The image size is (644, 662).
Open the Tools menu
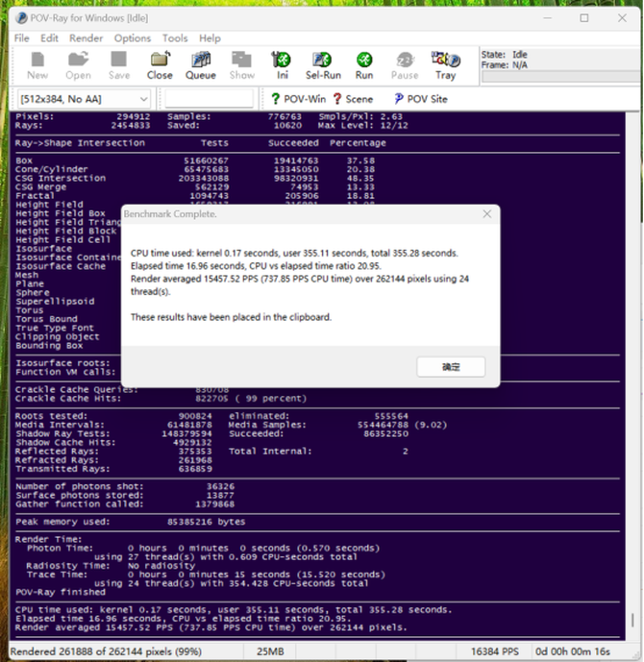coord(175,38)
